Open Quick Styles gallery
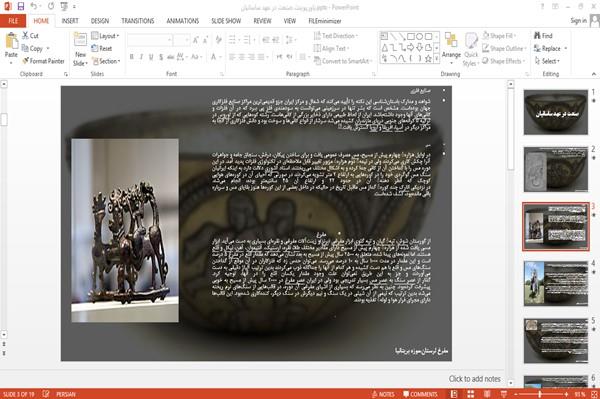 coord(471,49)
